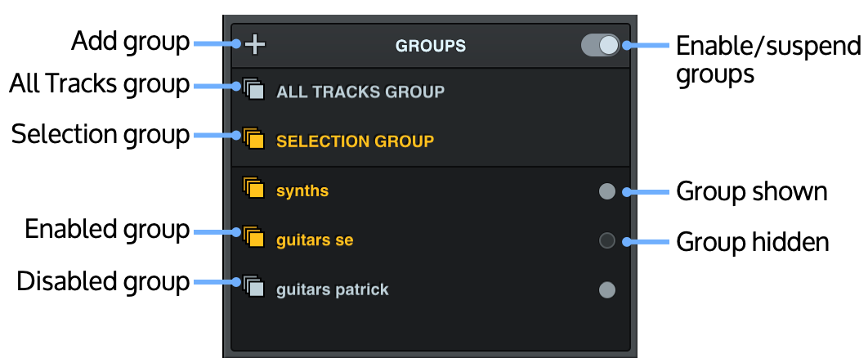Enable the guitars se group dot
The height and width of the screenshot is (363, 868).
coord(607,240)
